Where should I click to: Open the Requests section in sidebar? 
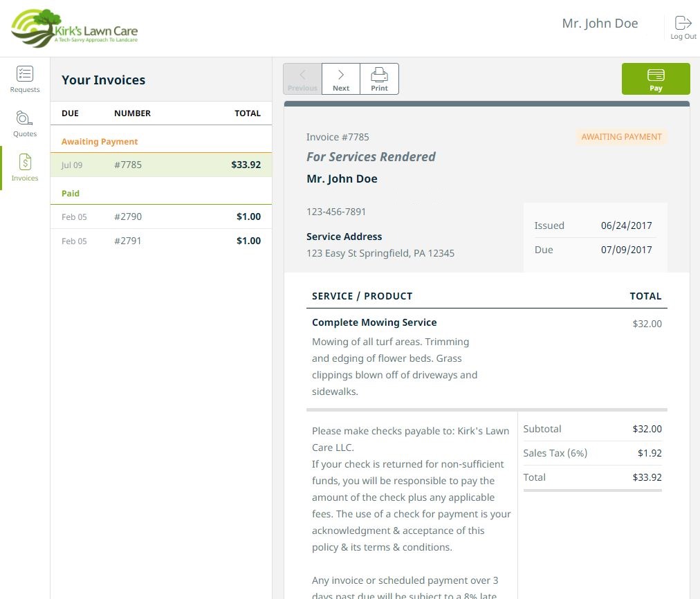pos(25,79)
